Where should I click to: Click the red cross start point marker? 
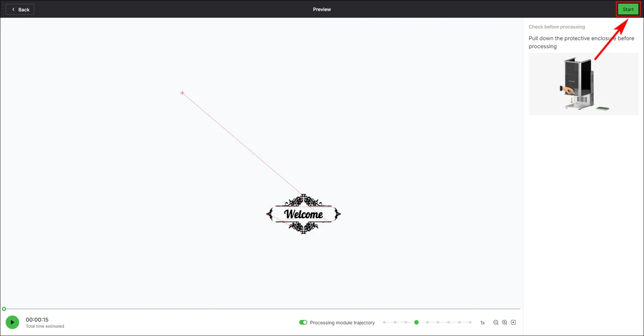182,93
